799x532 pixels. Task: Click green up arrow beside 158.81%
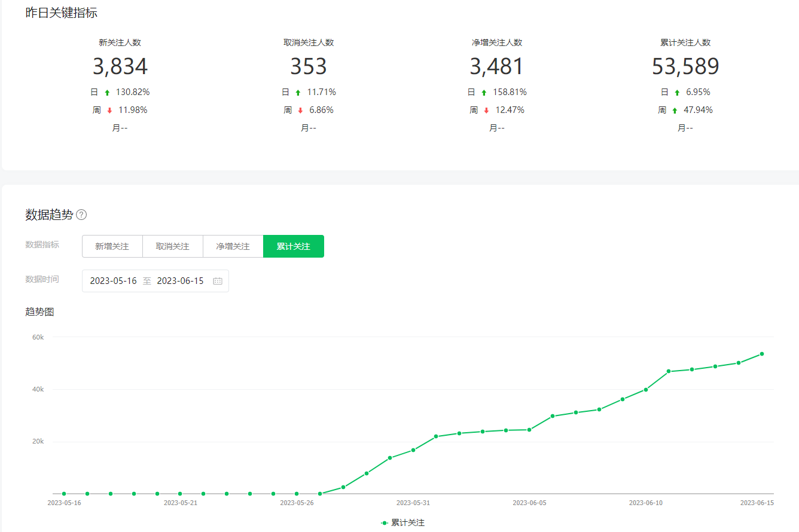click(484, 93)
